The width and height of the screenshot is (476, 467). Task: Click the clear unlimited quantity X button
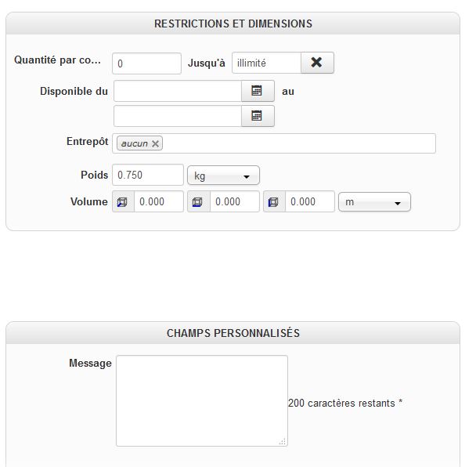[316, 63]
